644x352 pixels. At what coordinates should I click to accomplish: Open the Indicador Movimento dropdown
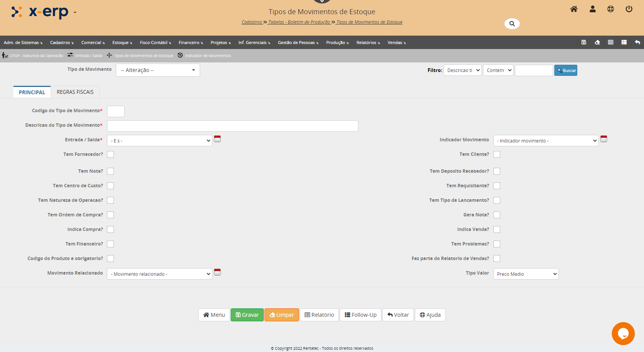[545, 141]
